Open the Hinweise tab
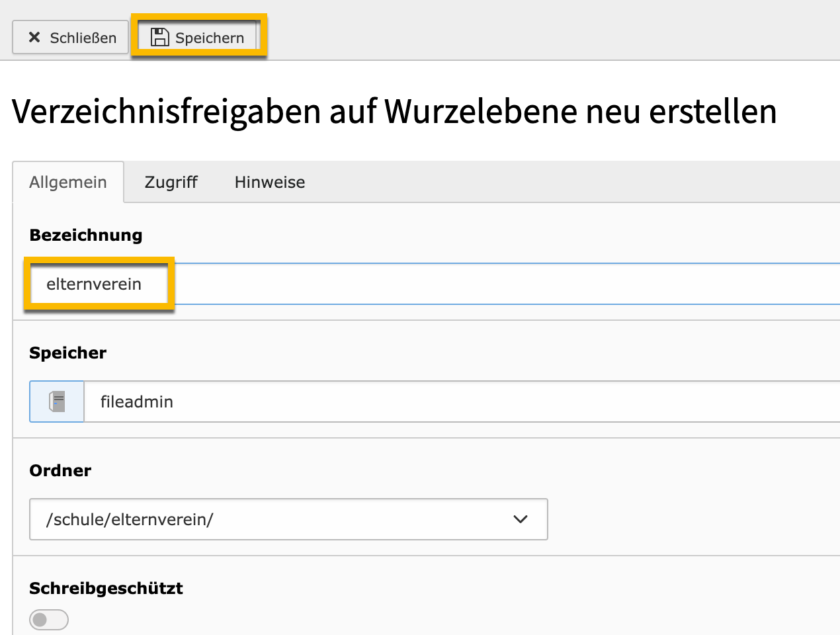Screen dimensions: 840x635 coord(269,182)
